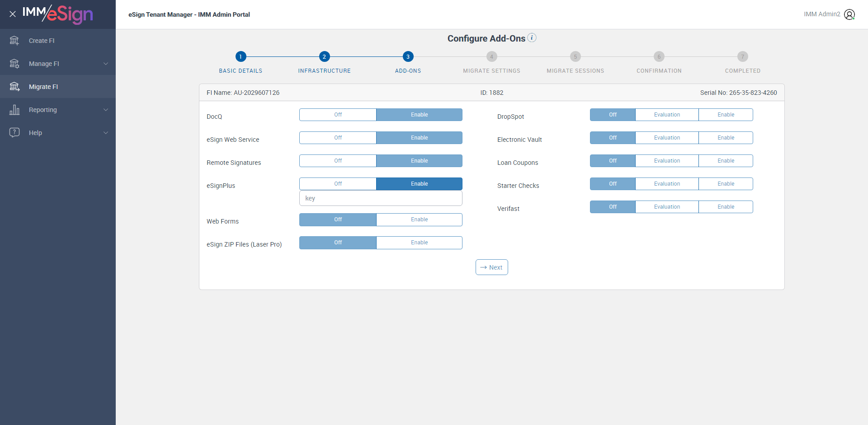Viewport: 868px width, 425px height.
Task: Open the Help menu item
Action: click(58, 133)
